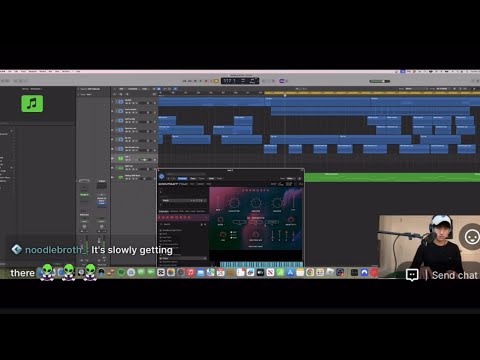Click the noodlebroth chat username
This screenshot has width=480, height=360.
click(57, 250)
